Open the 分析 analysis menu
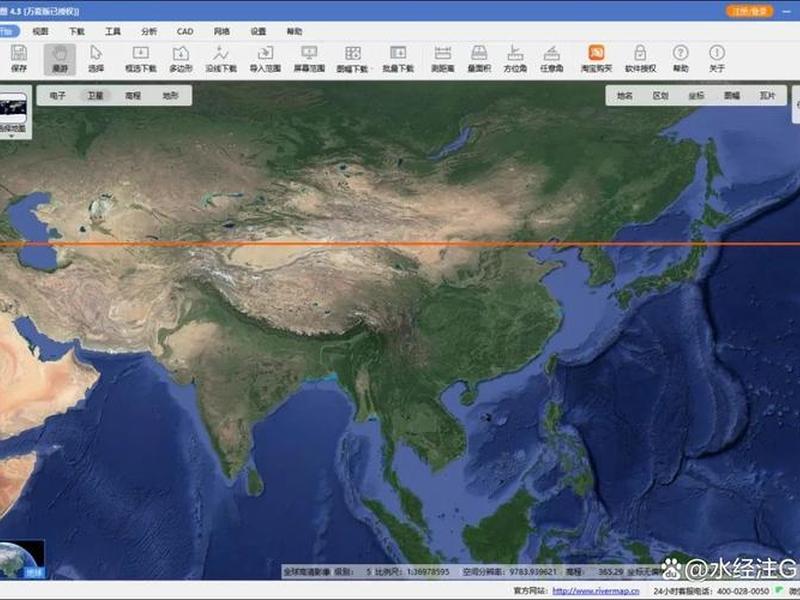The image size is (800, 600). coord(149,32)
